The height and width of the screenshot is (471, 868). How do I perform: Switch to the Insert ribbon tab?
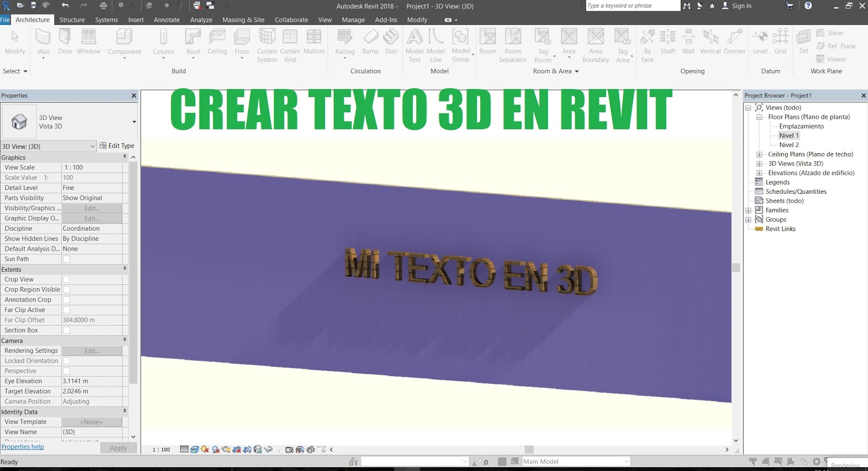click(136, 20)
